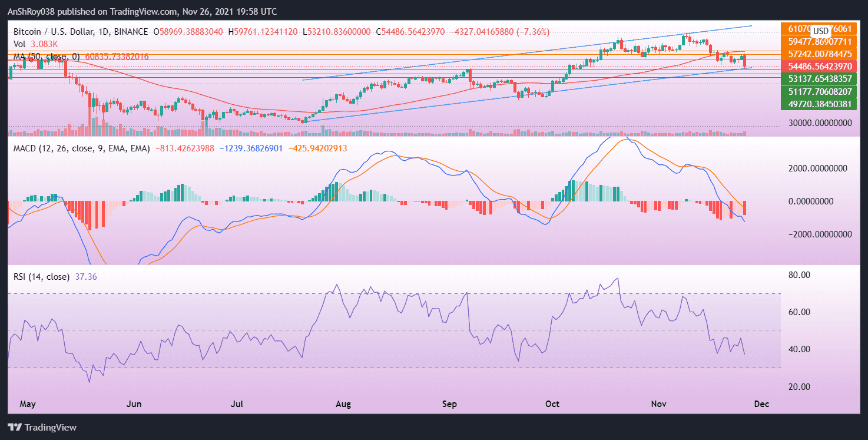Click the USD currency badge
Image resolution: width=868 pixels, height=440 pixels.
coord(821,31)
